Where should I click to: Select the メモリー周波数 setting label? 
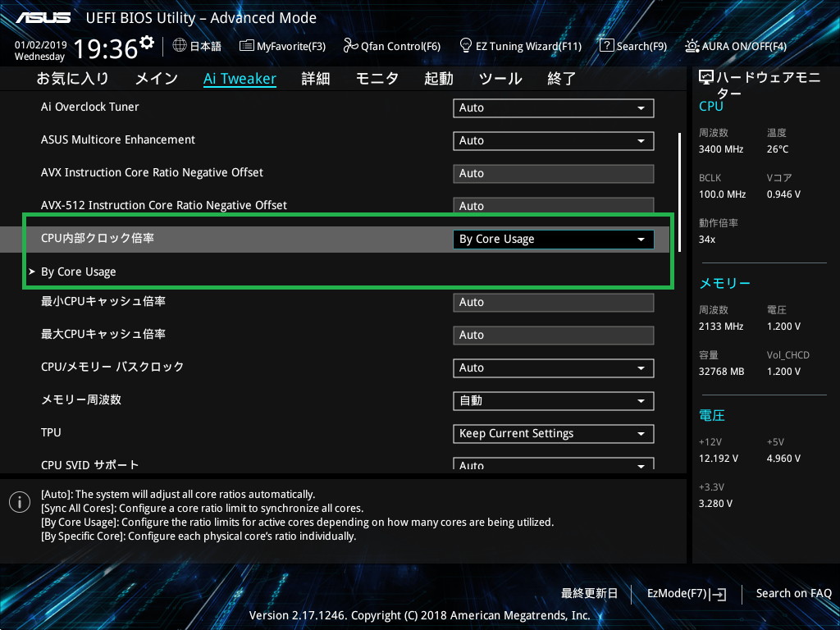pos(81,399)
